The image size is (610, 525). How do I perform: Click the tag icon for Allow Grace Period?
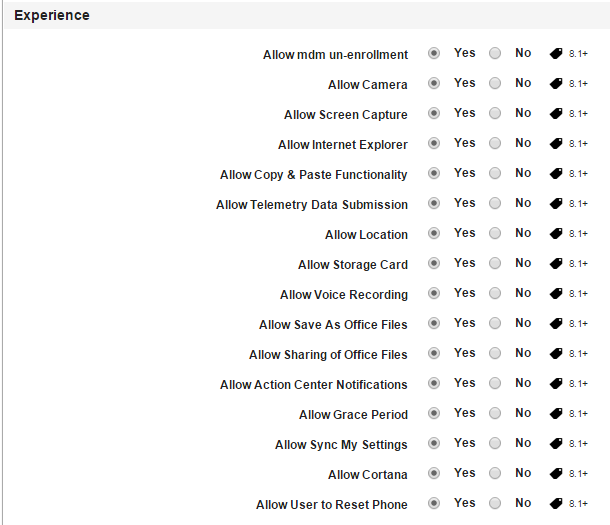(556, 413)
